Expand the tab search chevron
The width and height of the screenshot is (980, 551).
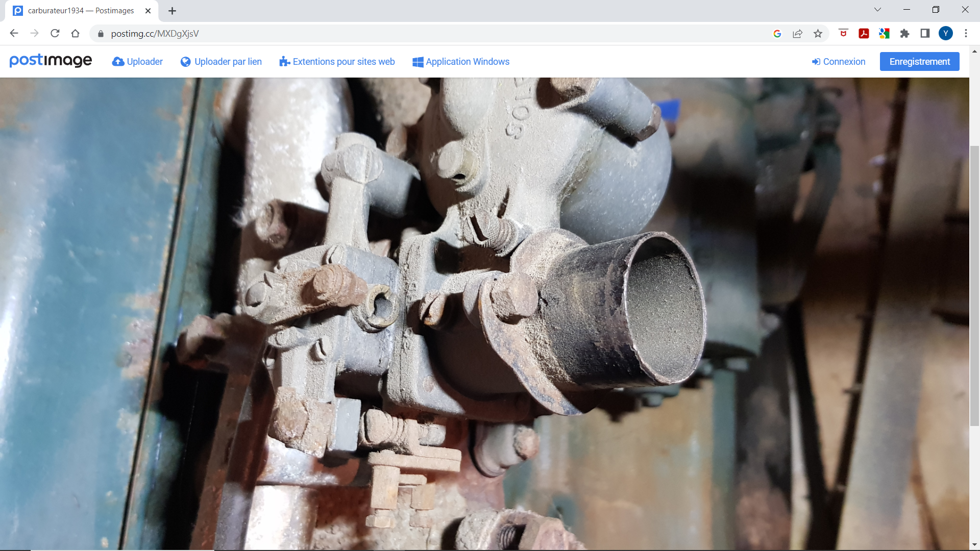(x=877, y=10)
